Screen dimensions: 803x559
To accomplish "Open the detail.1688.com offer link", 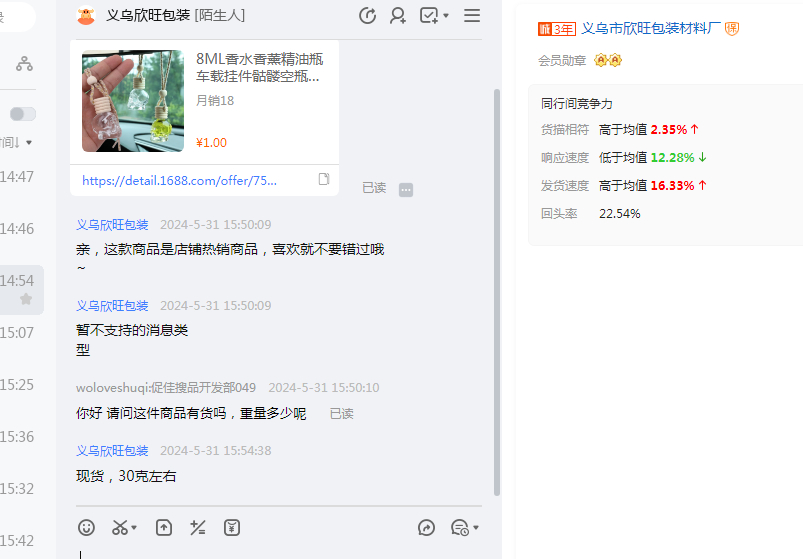I will (179, 181).
